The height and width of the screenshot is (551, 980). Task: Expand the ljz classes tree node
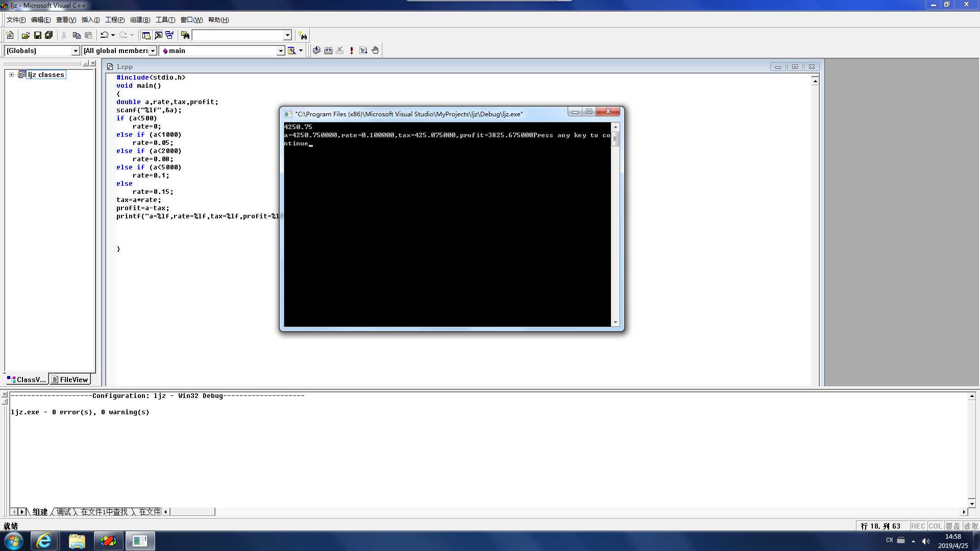(11, 74)
